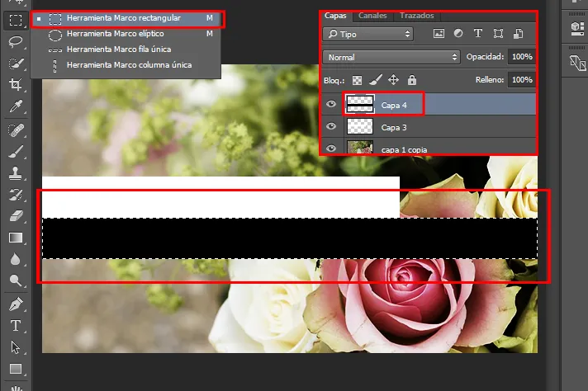Filter layers by pixel layers icon

point(439,34)
